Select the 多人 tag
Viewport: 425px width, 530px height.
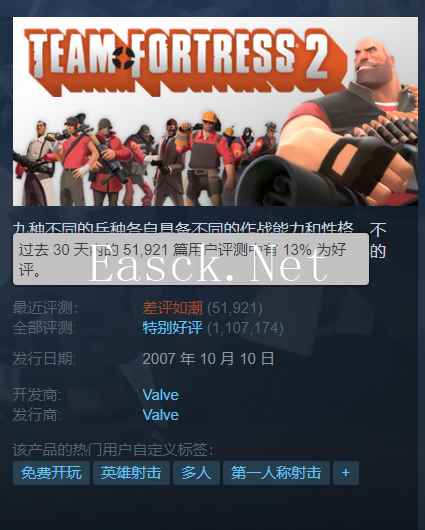point(196,473)
